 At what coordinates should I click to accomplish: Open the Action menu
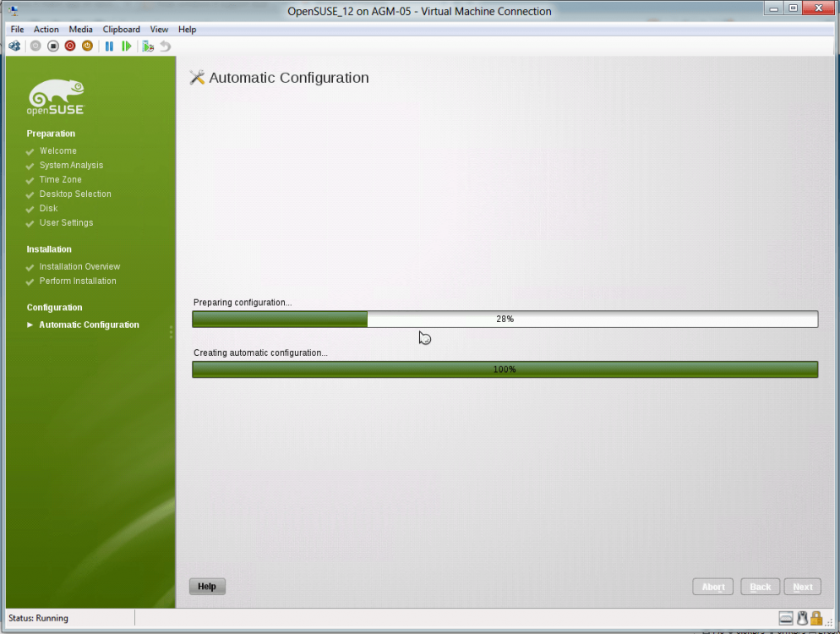tap(46, 29)
